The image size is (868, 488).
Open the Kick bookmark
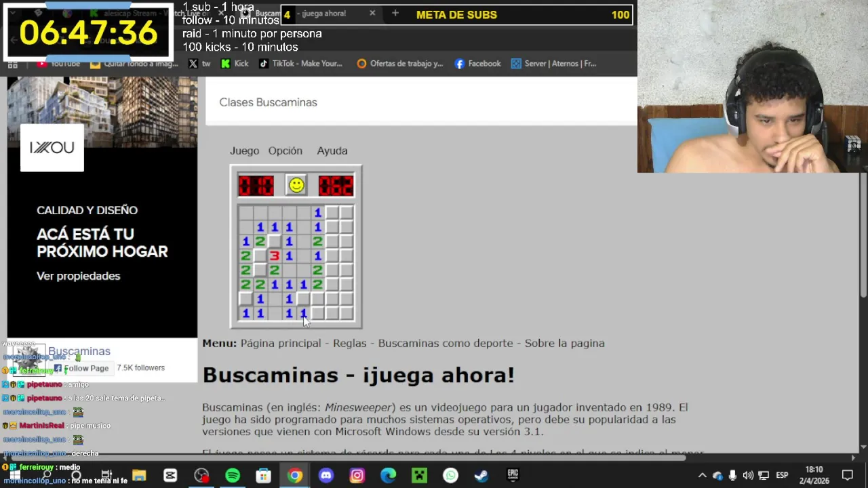235,64
